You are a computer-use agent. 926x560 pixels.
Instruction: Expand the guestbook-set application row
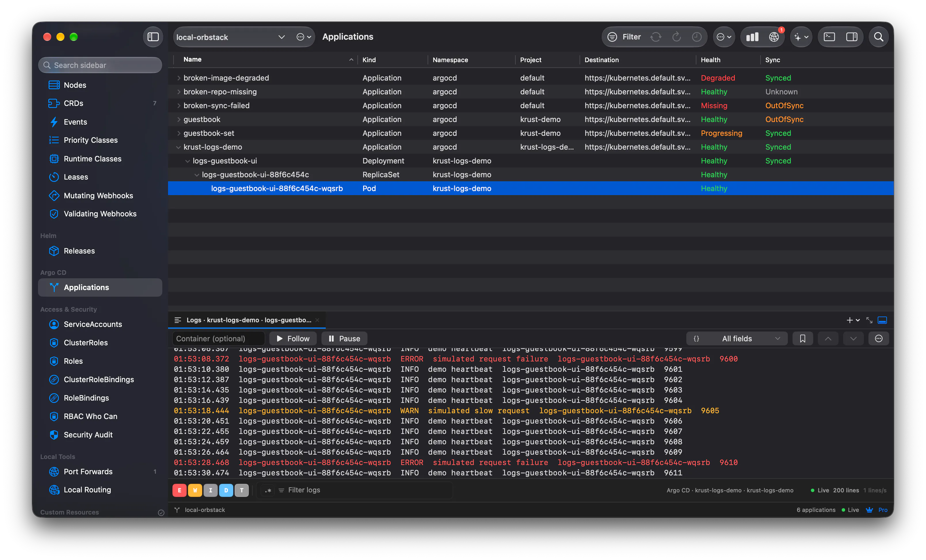[x=178, y=133]
